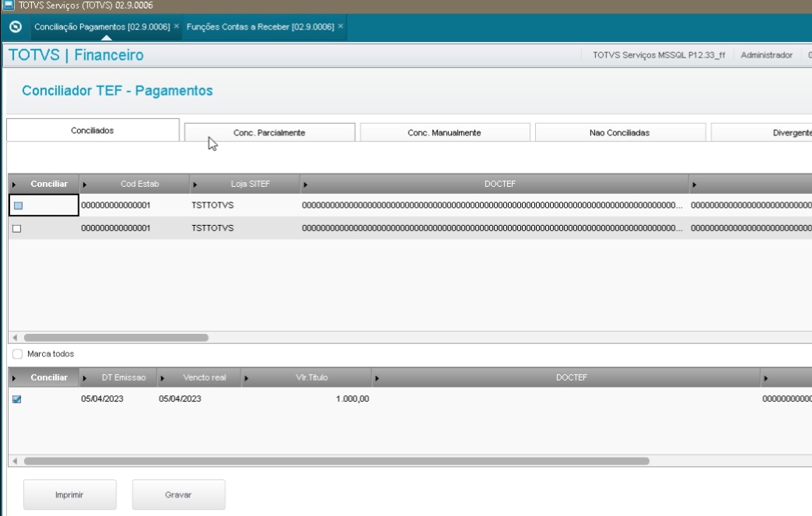Viewport: 812px width, 516px height.
Task: Select the 05/04/2023 Vencto real cell
Action: click(x=199, y=399)
